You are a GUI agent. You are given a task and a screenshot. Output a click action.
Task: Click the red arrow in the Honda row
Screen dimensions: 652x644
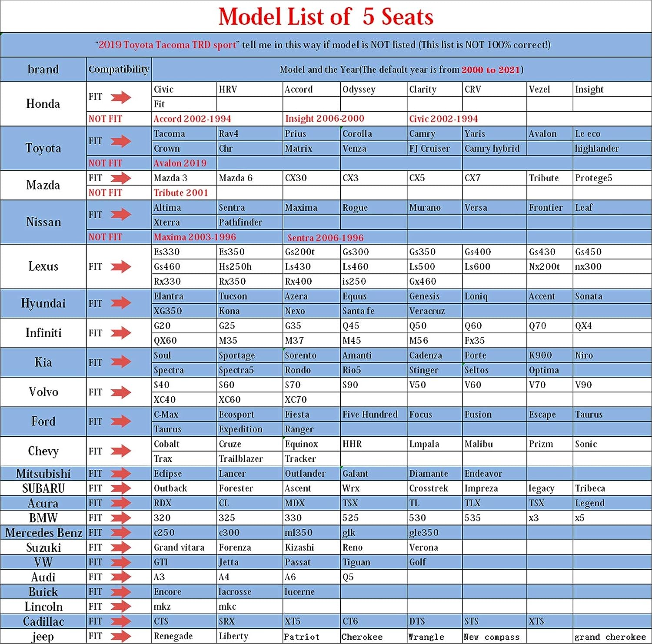click(x=120, y=97)
